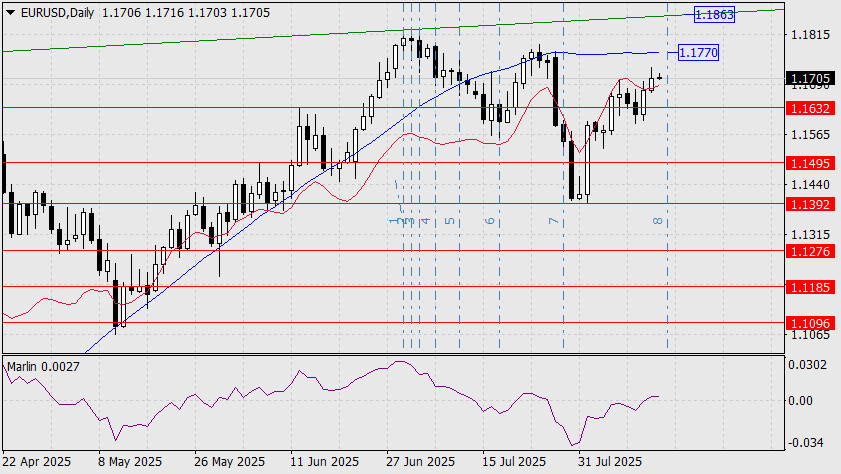The width and height of the screenshot is (841, 474).
Task: Select the red level label 1.1185
Action: (810, 287)
